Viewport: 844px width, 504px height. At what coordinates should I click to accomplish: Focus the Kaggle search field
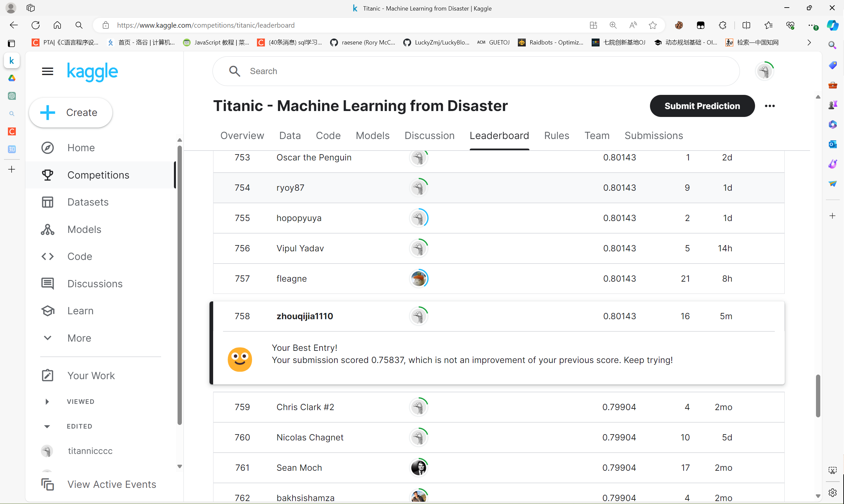pos(475,71)
